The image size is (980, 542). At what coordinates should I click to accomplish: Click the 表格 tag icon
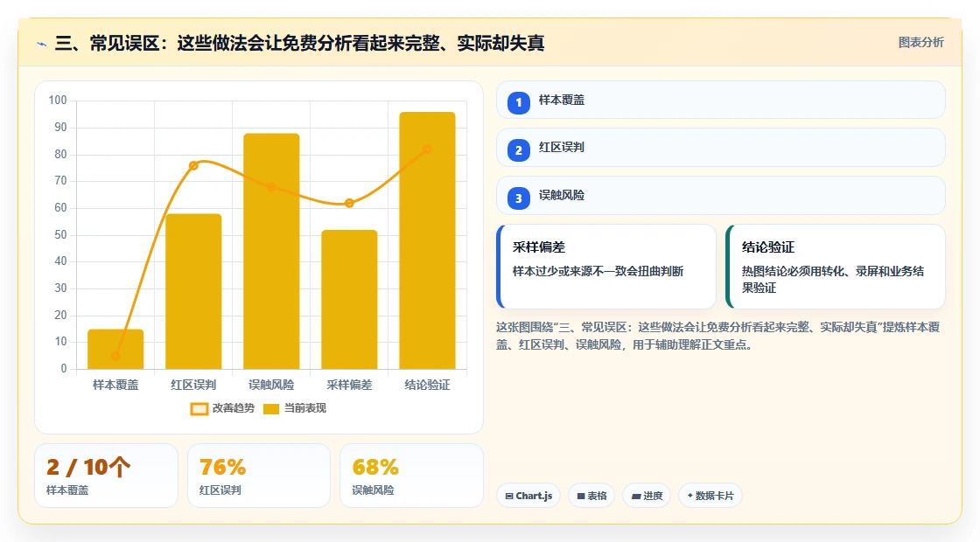[581, 496]
